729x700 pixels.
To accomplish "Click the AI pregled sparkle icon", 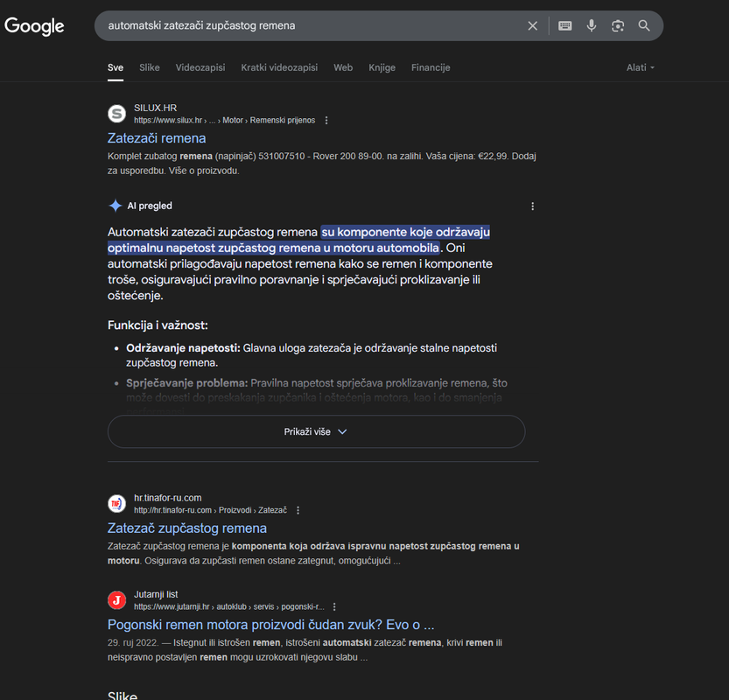I will [x=116, y=206].
